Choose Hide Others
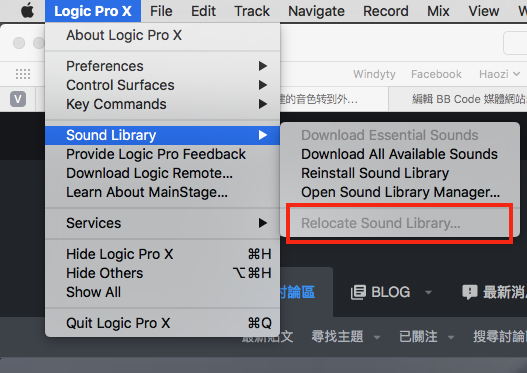This screenshot has height=373, width=527. (x=162, y=273)
